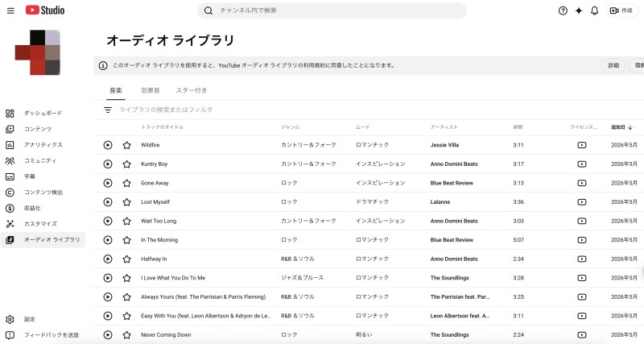The width and height of the screenshot is (644, 344).
Task: Star the Lost Myself track
Action: [127, 201]
